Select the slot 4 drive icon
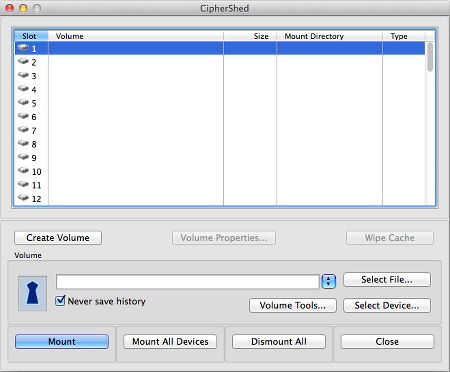This screenshot has height=372, width=450. tap(23, 88)
